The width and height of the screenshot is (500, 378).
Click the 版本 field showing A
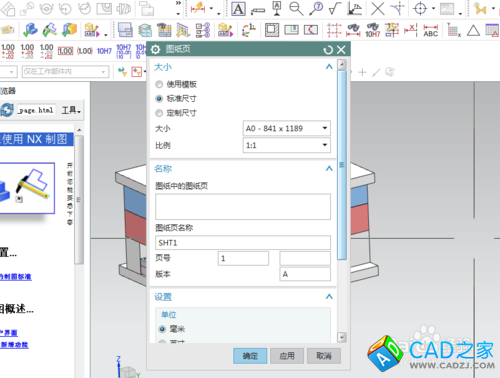coord(305,274)
